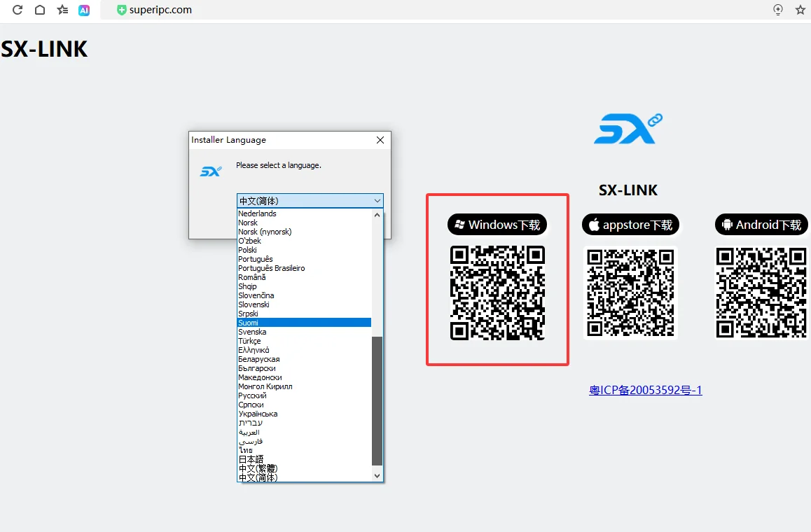Screen dimensions: 811x532
Task: Click the QR code under appstore下载
Action: coord(630,293)
